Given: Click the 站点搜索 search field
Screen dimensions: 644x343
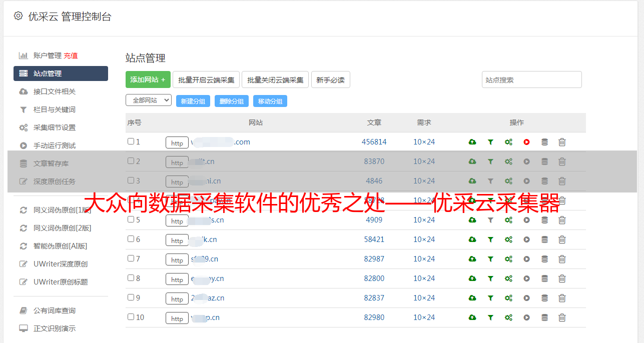Looking at the screenshot, I should coord(531,79).
